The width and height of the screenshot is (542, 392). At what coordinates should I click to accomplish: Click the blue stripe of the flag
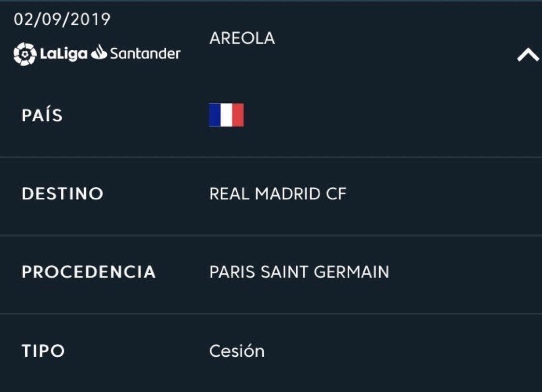pos(214,115)
